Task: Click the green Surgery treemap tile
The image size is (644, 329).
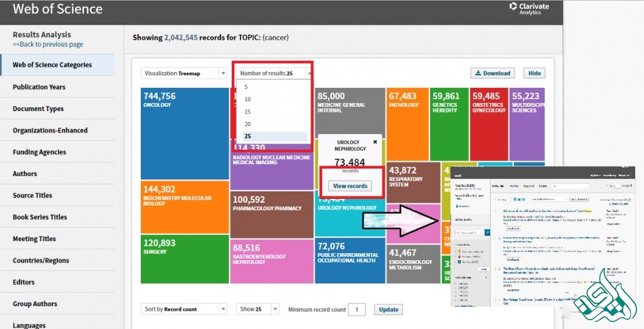Action: point(184,259)
